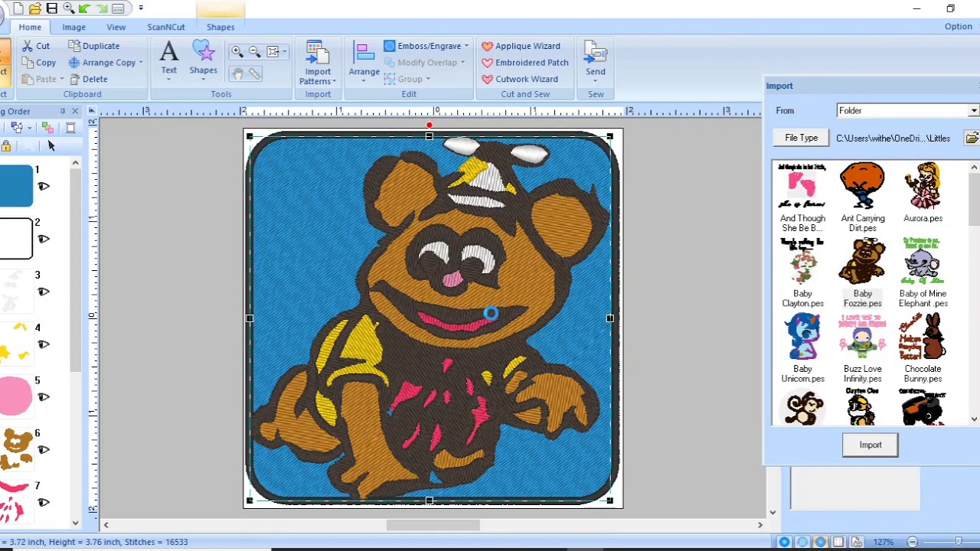Click the zoom slider handle in status bar
This screenshot has height=551, width=980.
click(x=958, y=542)
